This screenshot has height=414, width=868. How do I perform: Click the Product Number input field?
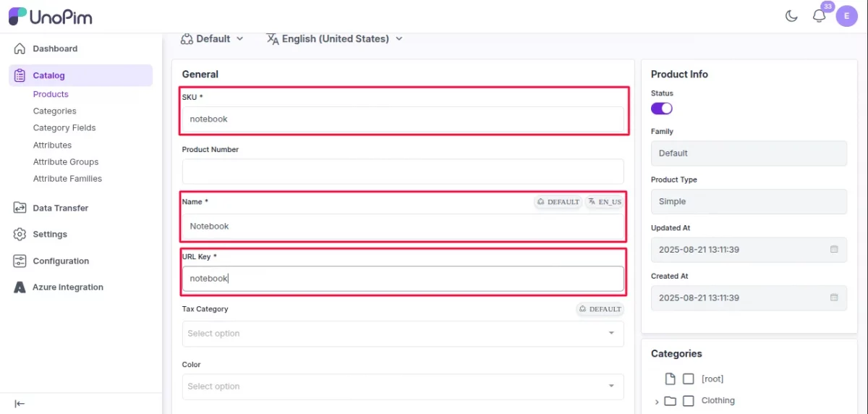click(x=402, y=172)
